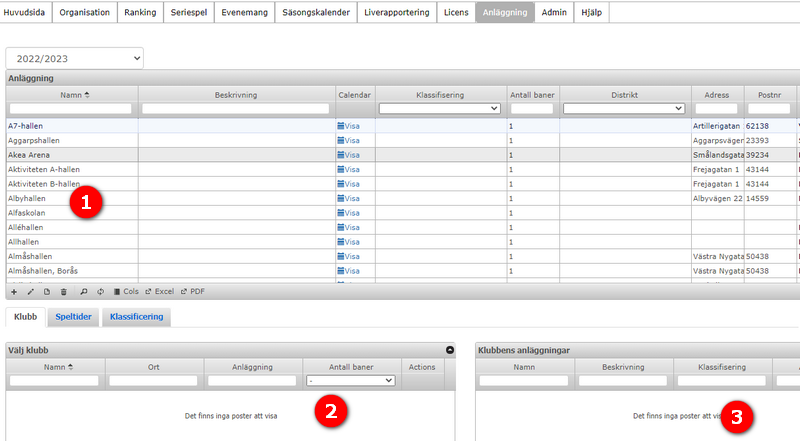Click the Beskrivning filter field in the Anläggning grid

point(236,108)
